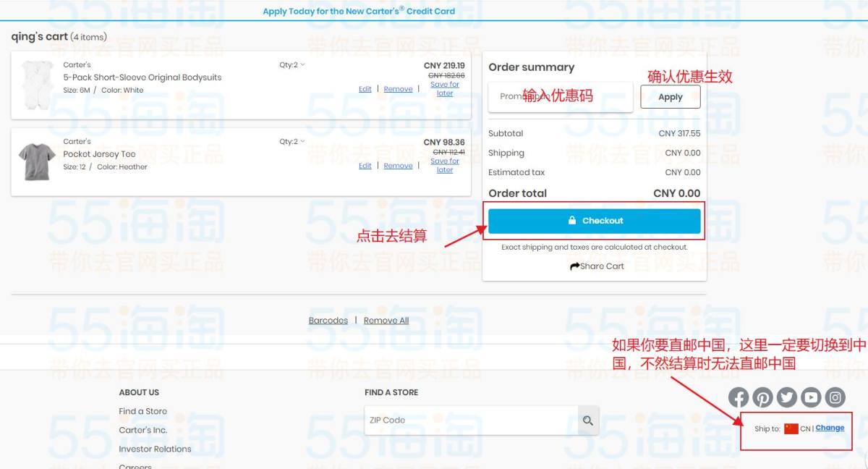Open Carter's Instagram page icon
The height and width of the screenshot is (469, 868).
click(836, 397)
